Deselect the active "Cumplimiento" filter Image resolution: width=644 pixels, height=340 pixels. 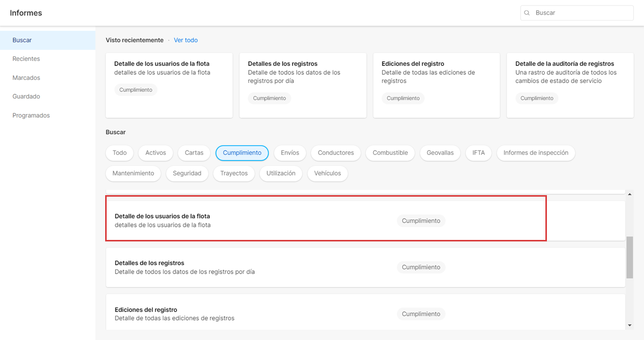(x=242, y=153)
